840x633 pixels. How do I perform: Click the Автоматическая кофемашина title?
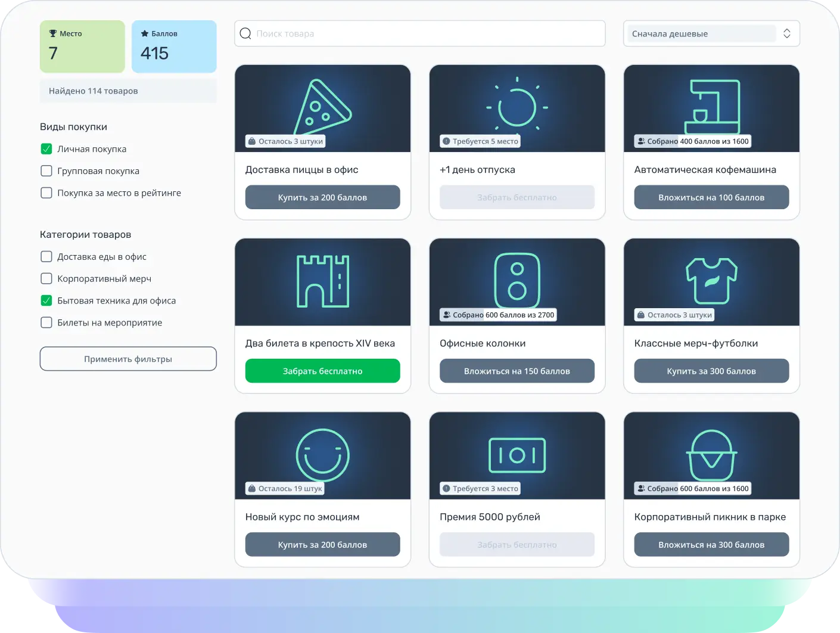pos(705,170)
